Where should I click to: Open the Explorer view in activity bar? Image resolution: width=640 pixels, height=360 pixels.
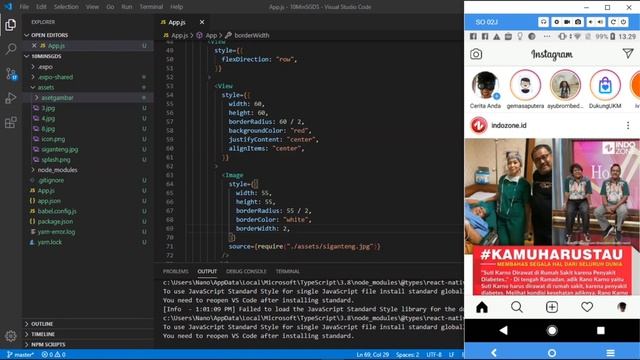click(11, 25)
